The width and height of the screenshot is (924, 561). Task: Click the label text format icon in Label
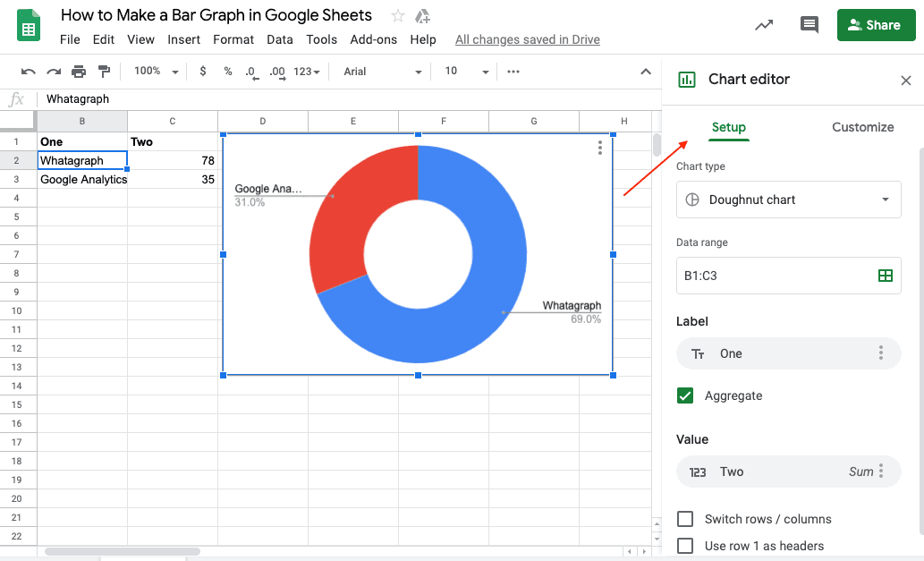[698, 353]
